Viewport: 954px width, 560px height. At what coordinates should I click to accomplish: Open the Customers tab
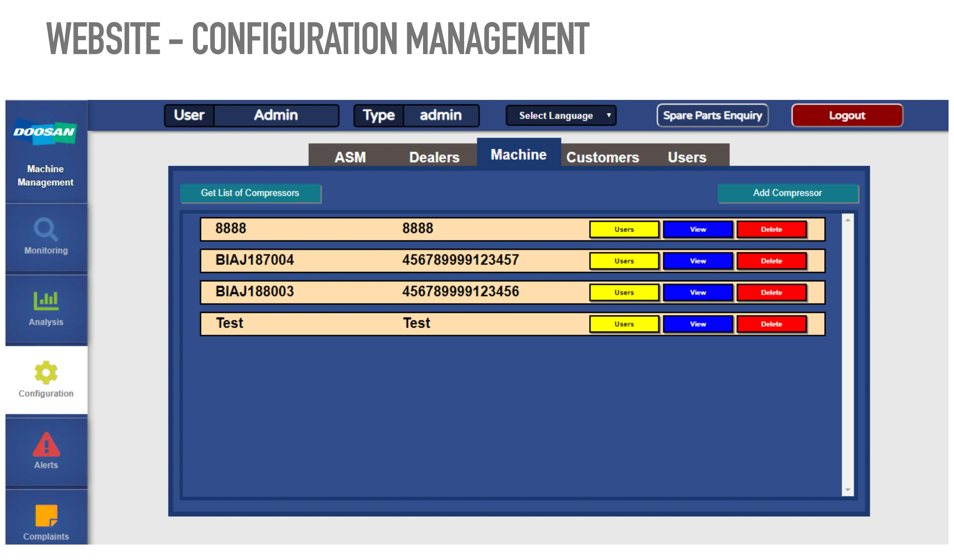coord(603,157)
